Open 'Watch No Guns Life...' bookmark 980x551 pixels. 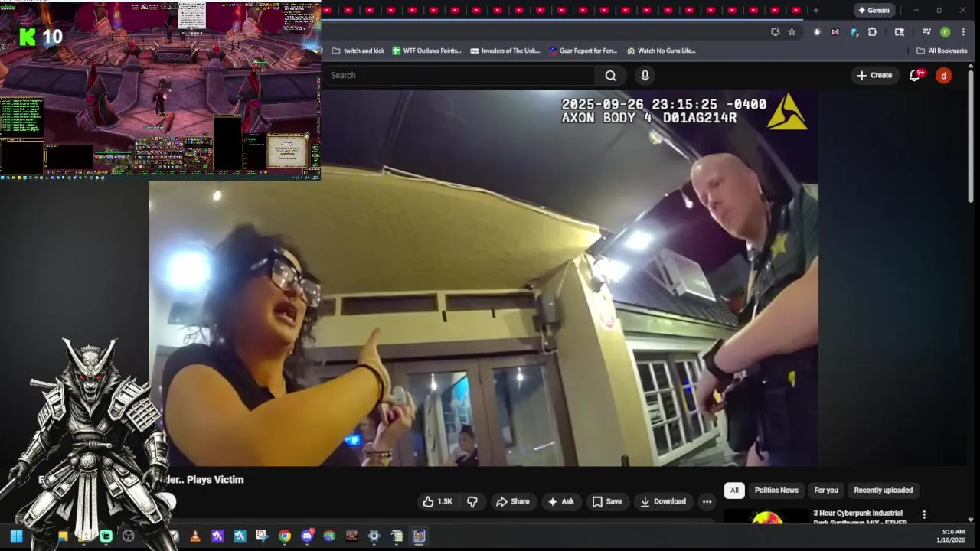tap(661, 51)
